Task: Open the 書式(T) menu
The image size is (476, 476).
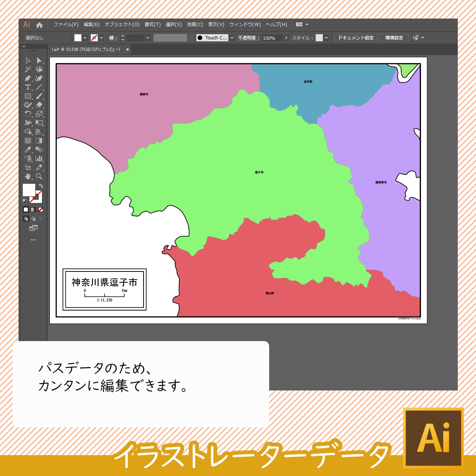Action: (x=152, y=25)
